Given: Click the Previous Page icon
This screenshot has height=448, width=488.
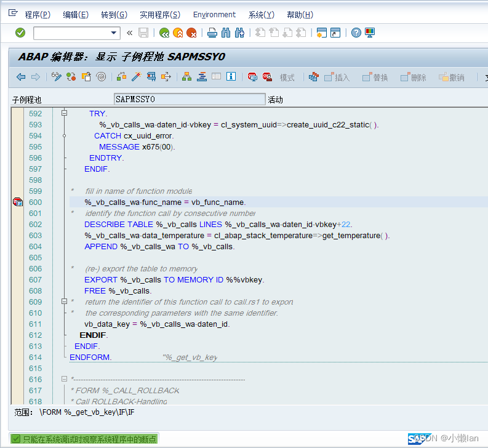Looking at the screenshot, I should click(274, 33).
